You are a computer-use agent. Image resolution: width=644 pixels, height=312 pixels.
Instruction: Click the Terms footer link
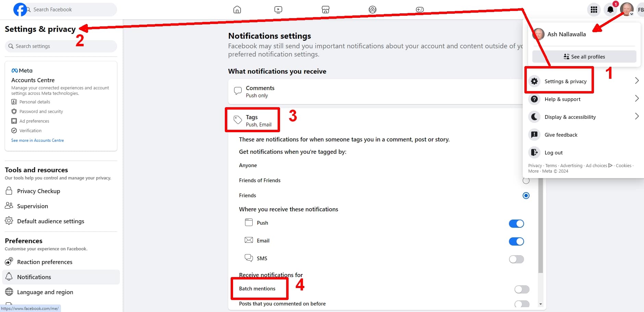click(551, 165)
